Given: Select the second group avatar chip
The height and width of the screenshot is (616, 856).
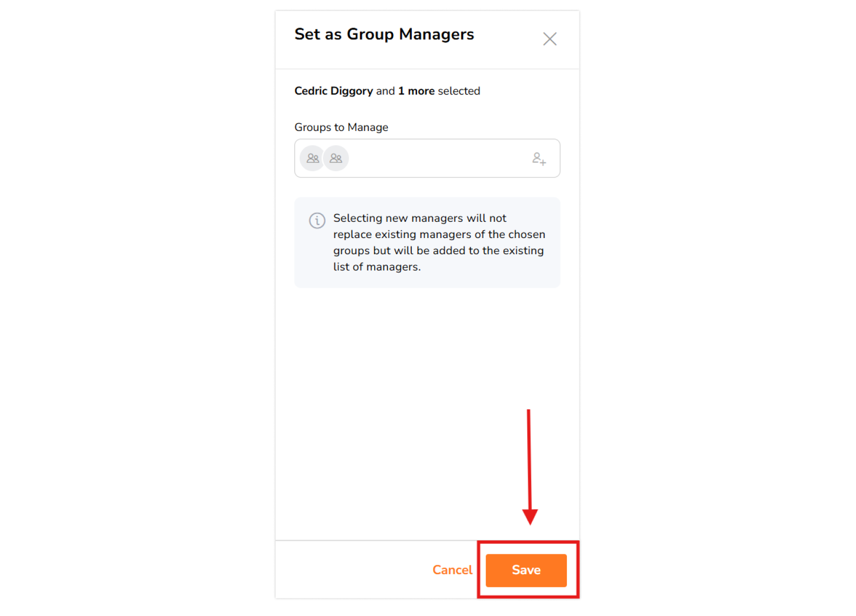Looking at the screenshot, I should (336, 158).
